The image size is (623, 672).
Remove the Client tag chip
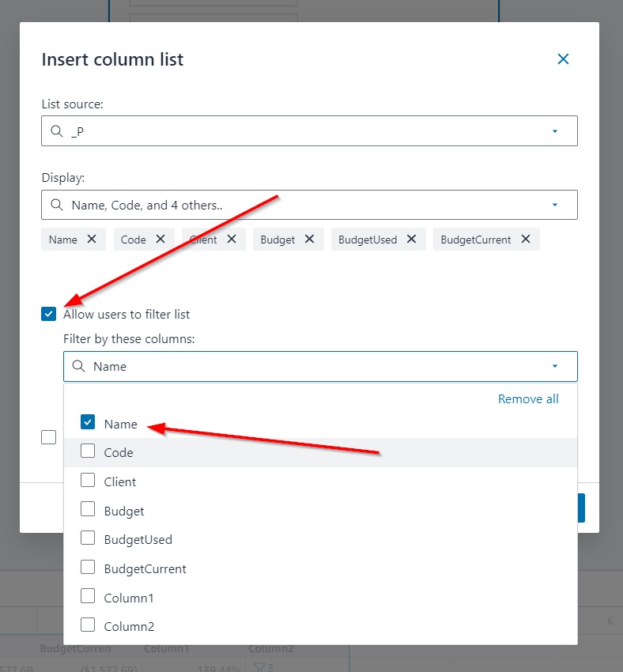(232, 239)
